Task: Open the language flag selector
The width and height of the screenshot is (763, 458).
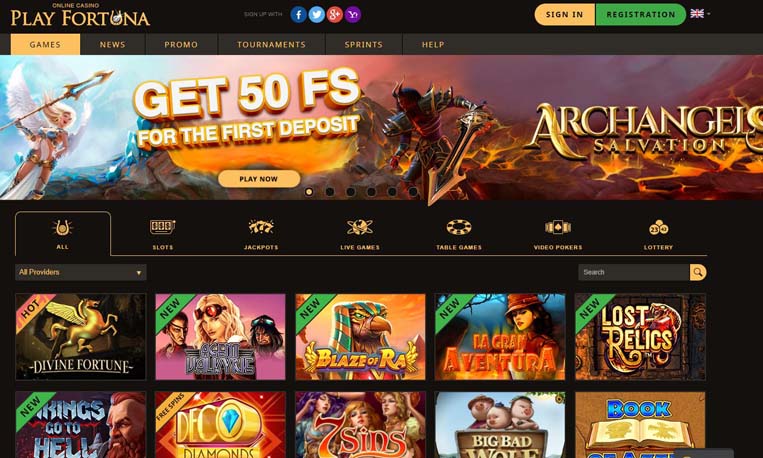Action: (x=700, y=14)
